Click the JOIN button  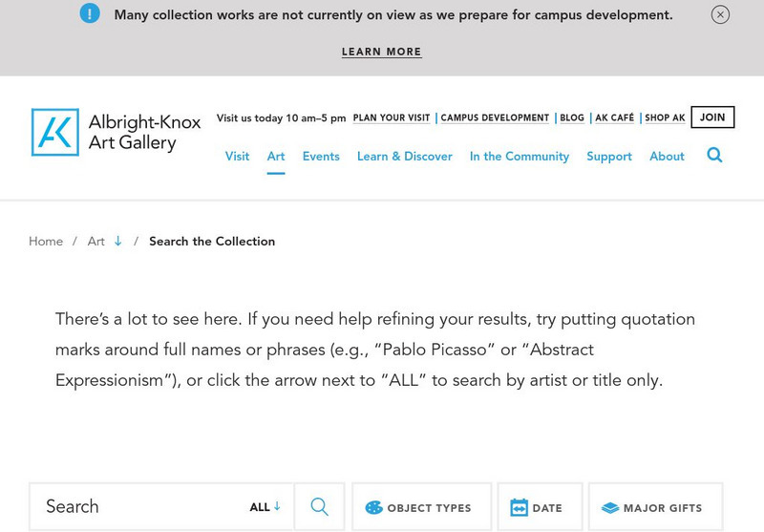click(712, 117)
